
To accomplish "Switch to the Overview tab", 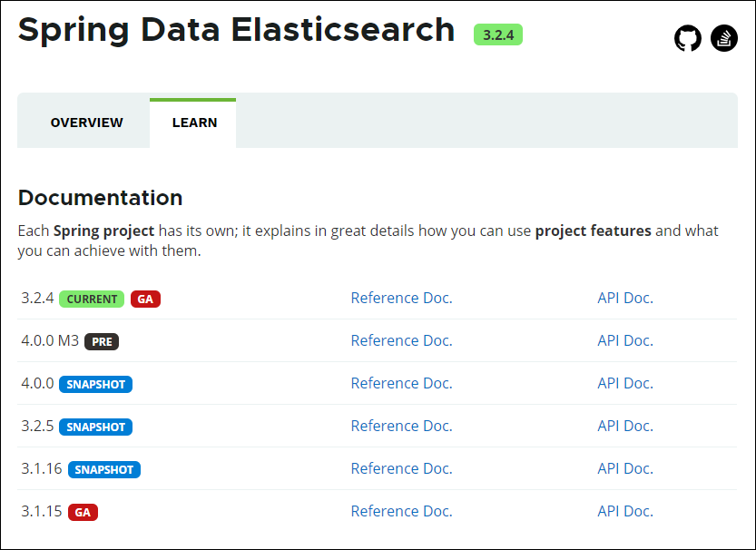I will point(87,123).
